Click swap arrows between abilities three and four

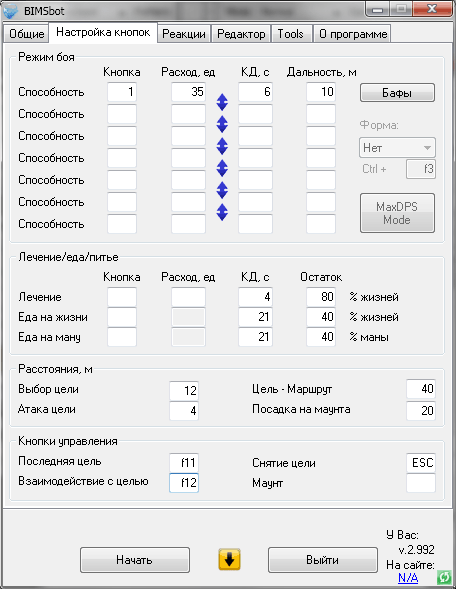222,146
